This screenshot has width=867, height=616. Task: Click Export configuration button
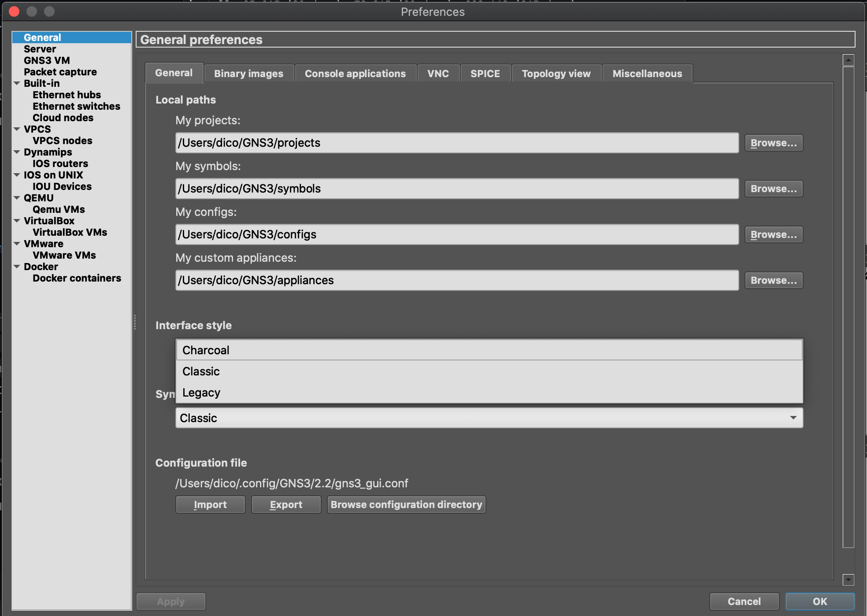pyautogui.click(x=286, y=505)
